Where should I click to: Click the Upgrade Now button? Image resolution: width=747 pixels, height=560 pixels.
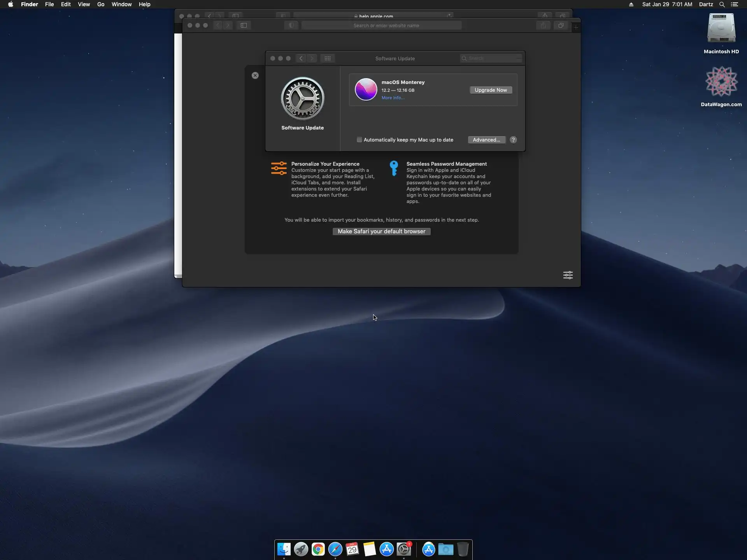pyautogui.click(x=491, y=90)
